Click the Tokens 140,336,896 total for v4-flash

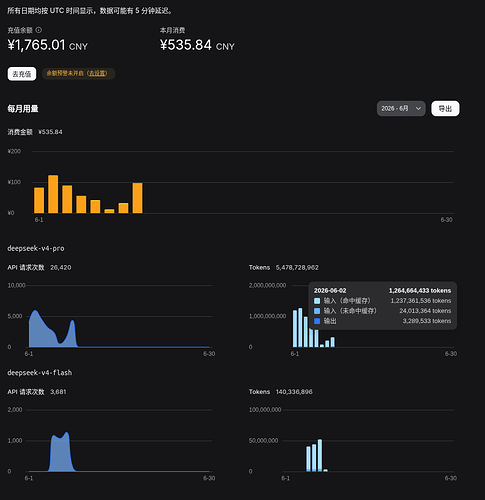click(281, 392)
